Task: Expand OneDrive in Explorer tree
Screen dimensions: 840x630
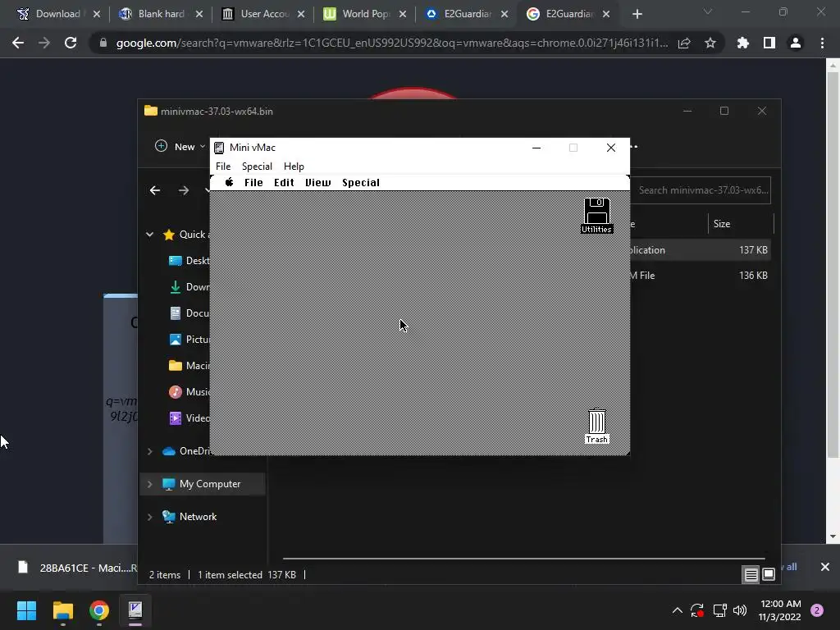Action: [150, 451]
